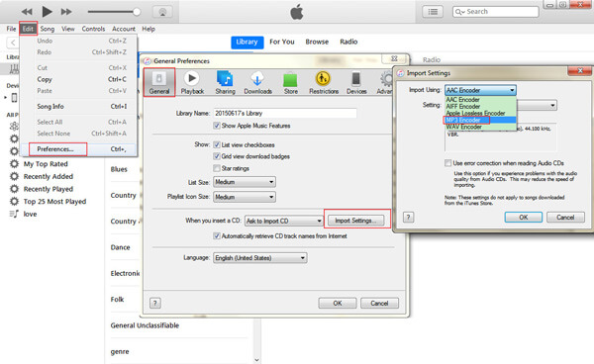594x364 pixels.
Task: Click inside the Library Name field
Action: tap(285, 113)
